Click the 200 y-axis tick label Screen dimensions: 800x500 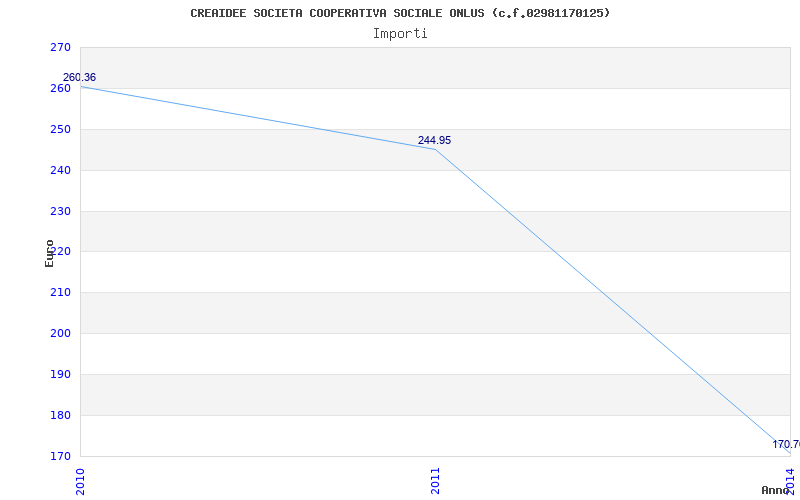[x=60, y=333]
